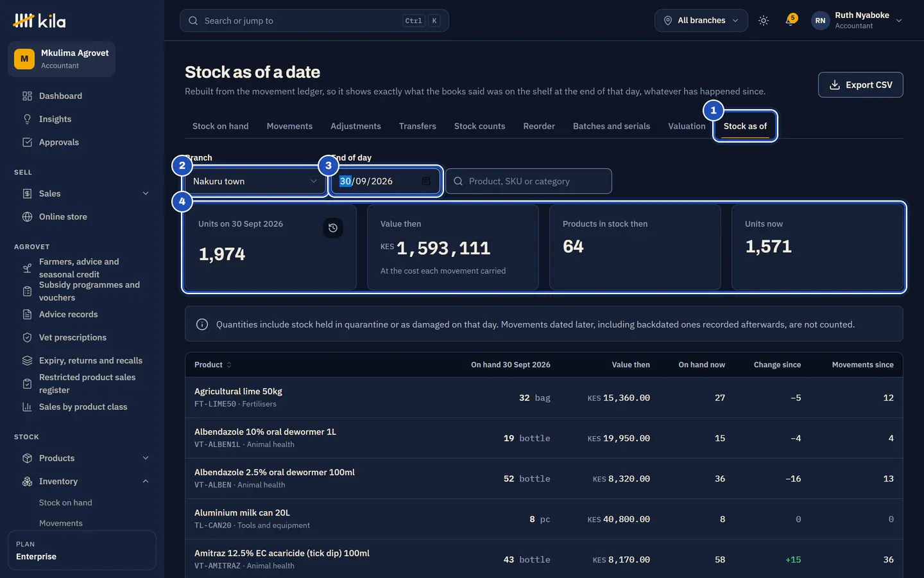924x578 pixels.
Task: Click the Aluminium milk can 20L product name
Action: (242, 512)
